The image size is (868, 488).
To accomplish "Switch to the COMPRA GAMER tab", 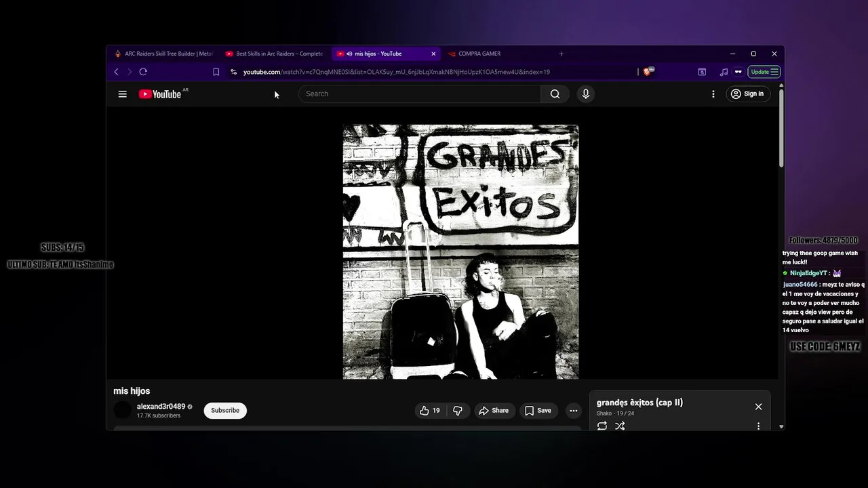I will click(x=495, y=54).
